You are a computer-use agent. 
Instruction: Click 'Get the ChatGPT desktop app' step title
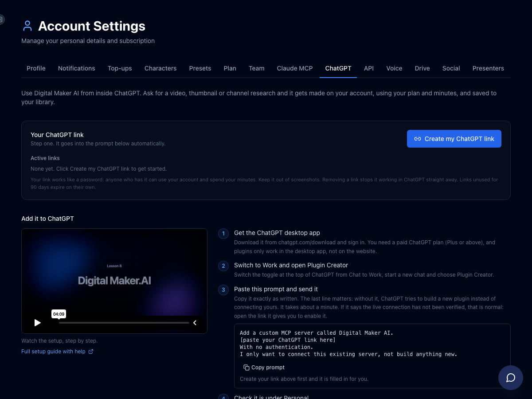(277, 233)
